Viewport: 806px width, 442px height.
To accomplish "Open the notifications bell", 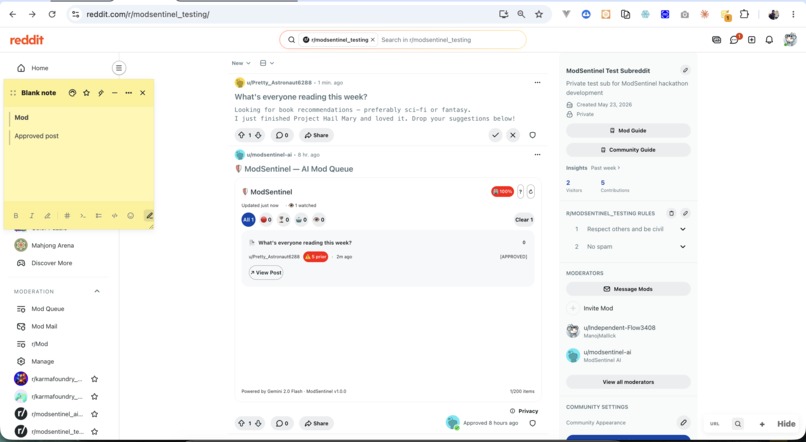I will tap(769, 40).
